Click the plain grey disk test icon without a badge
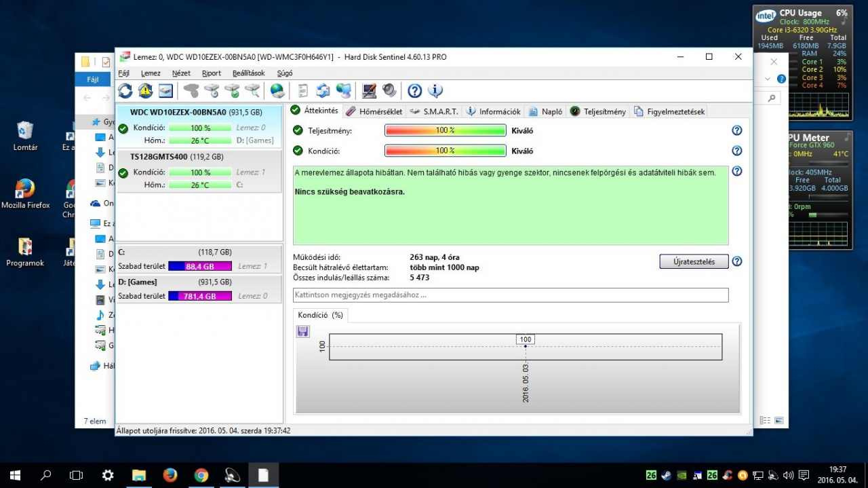Viewport: 868px width, 488px height. coord(191,91)
